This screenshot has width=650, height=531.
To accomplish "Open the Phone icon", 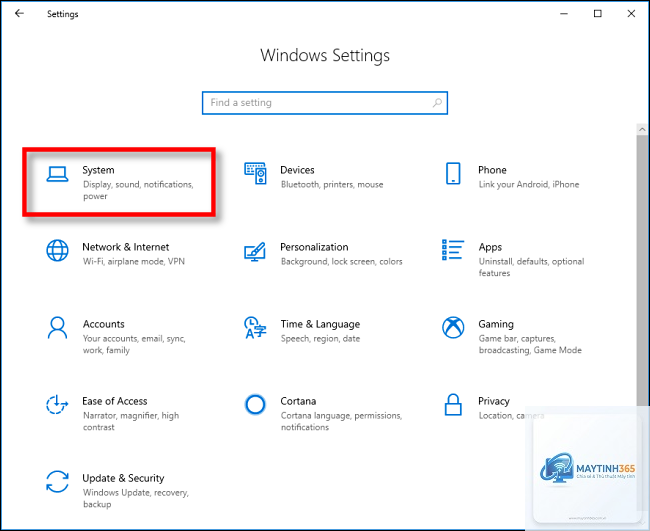I will click(453, 173).
